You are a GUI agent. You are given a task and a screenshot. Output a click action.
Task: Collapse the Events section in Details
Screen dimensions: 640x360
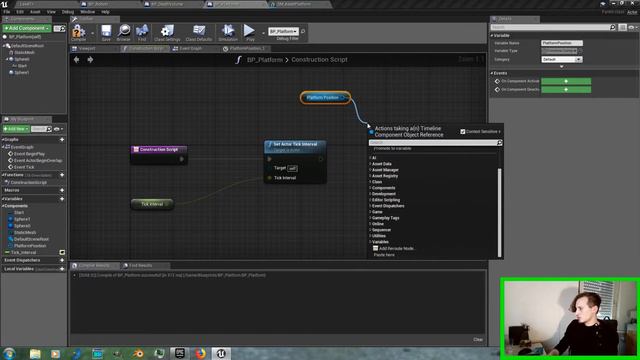tap(492, 73)
